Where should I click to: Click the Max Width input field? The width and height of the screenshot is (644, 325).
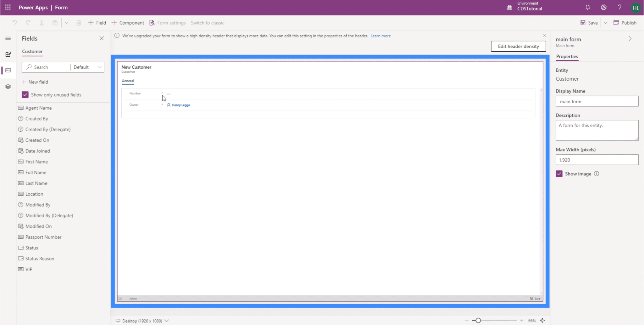point(597,160)
